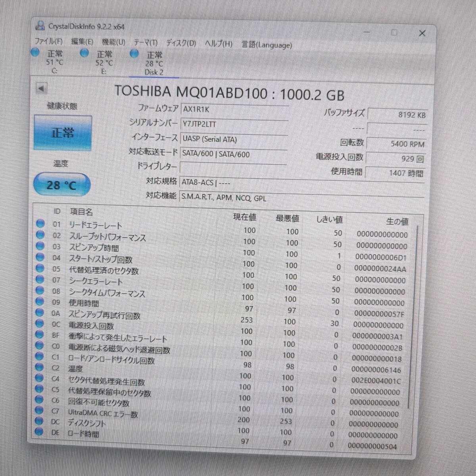The width and height of the screenshot is (476, 476).
Task: Click the transfer mode field SATA/600 | SATA/600
Action: pos(234,154)
